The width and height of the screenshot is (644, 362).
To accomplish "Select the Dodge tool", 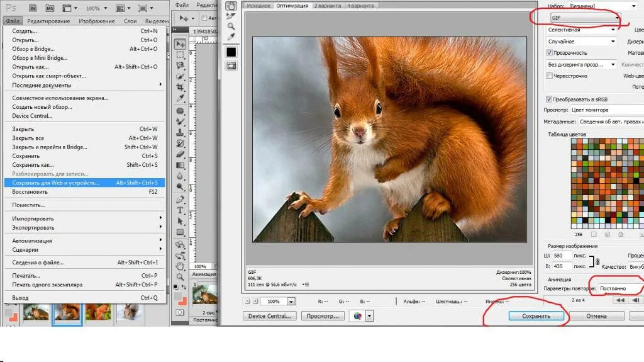I will pos(180,186).
